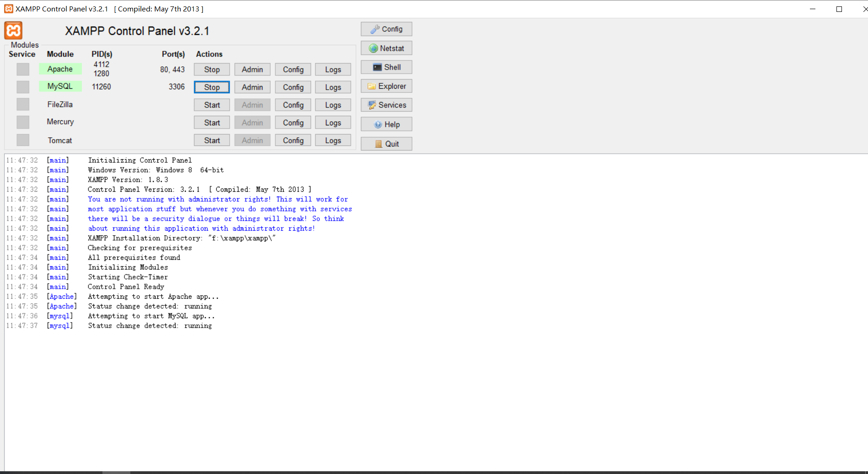Click the XAMPP orange logo icon
Viewport: 868px width, 474px height.
coord(14,31)
